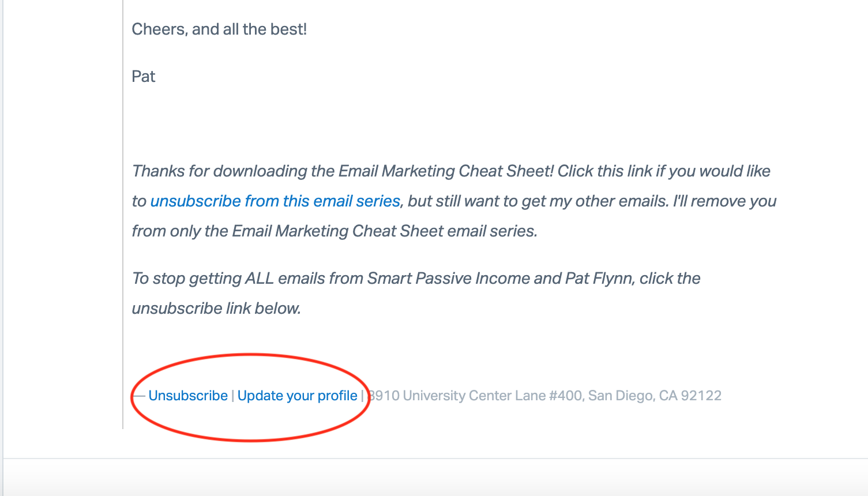
Task: Click the "To stop getting ALL emails" sentence start
Action: tap(203, 278)
